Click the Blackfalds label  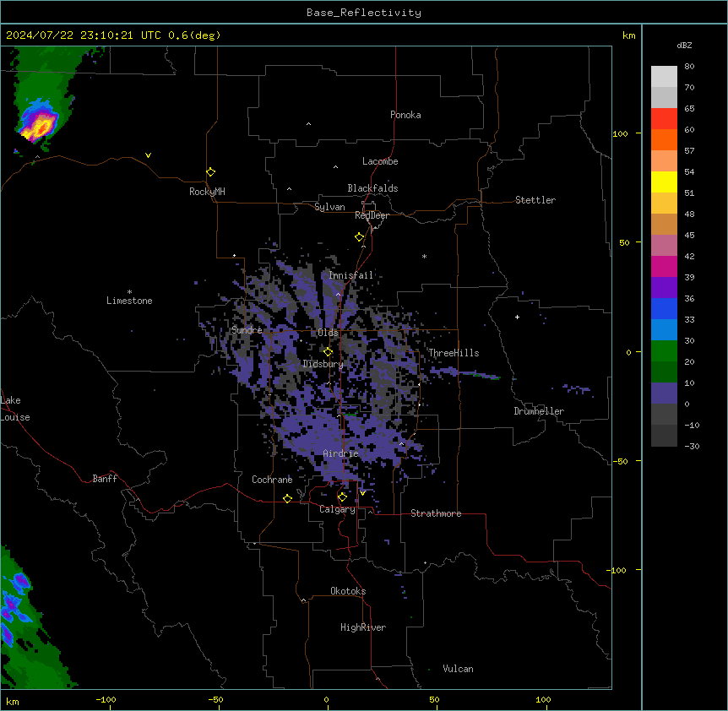click(x=372, y=188)
